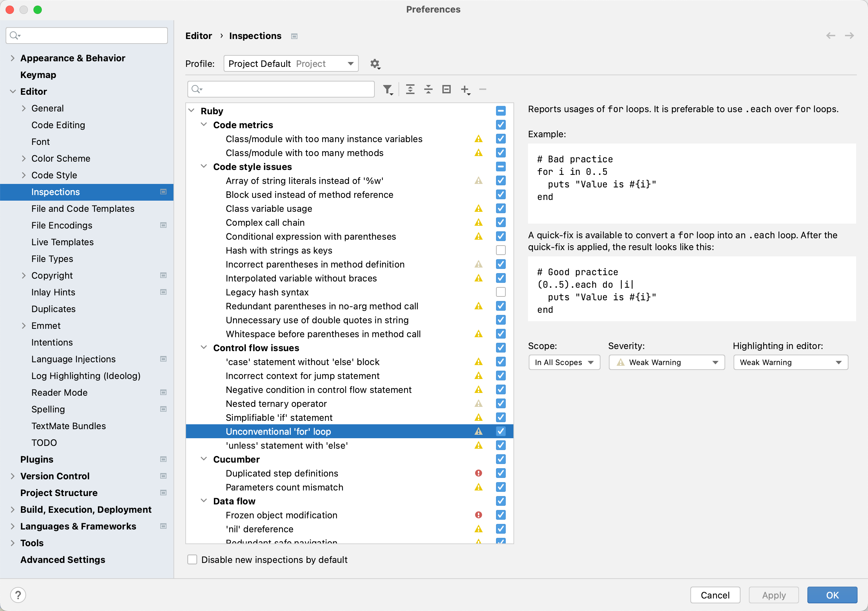Open the filter inspections menu
The image size is (868, 611).
388,89
